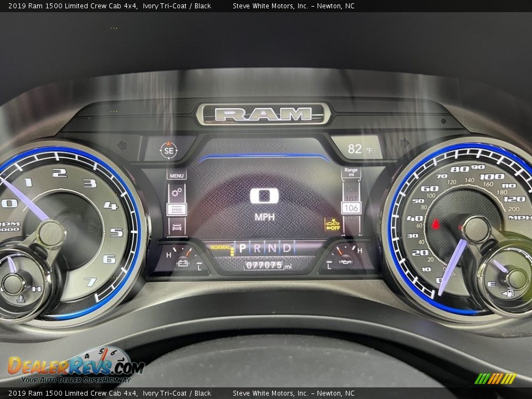Click the coolant temperature icon
The image size is (532, 399).
pos(21,299)
